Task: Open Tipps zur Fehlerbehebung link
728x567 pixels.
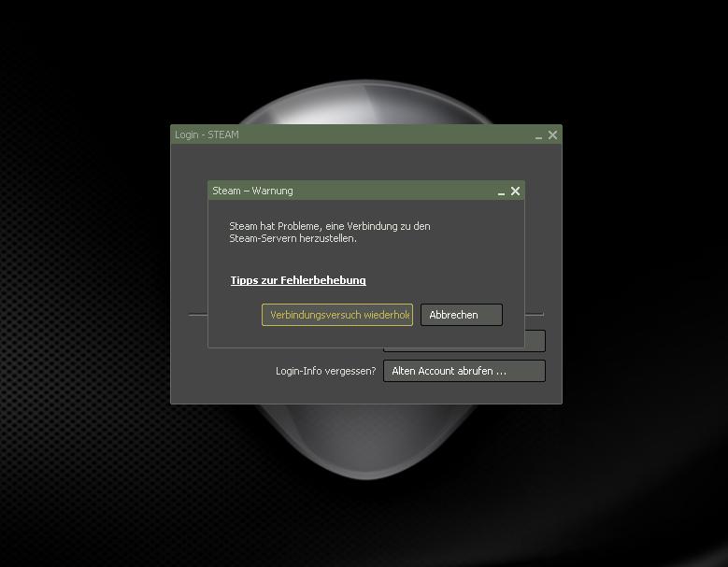Action: [x=298, y=280]
